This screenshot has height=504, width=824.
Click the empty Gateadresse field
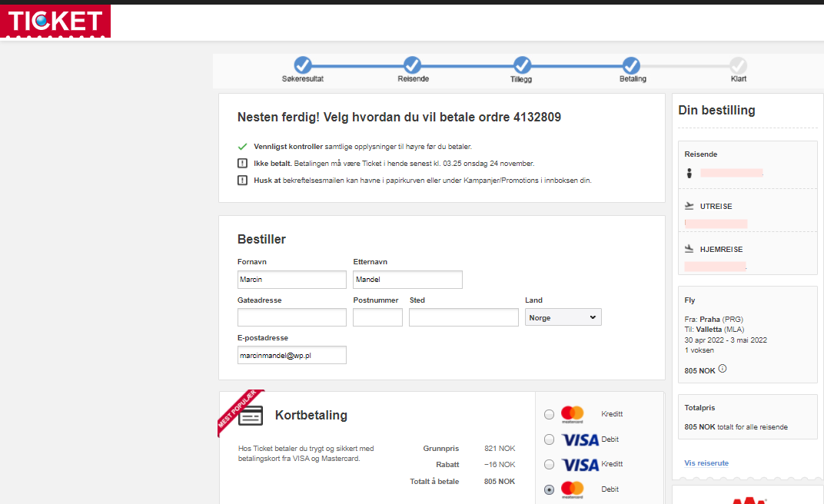tap(291, 317)
